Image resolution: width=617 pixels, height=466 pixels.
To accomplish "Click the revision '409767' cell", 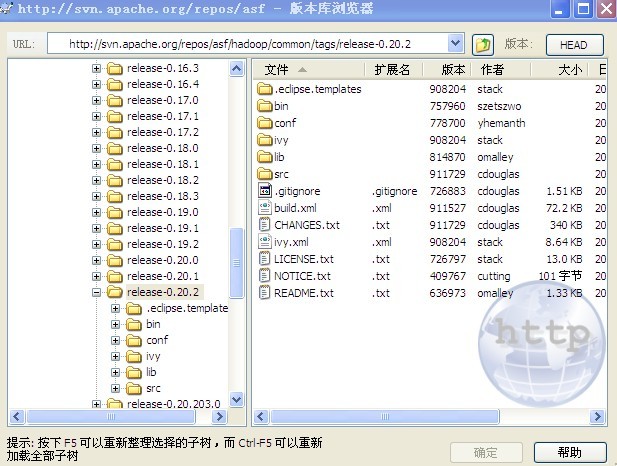I will pos(447,276).
